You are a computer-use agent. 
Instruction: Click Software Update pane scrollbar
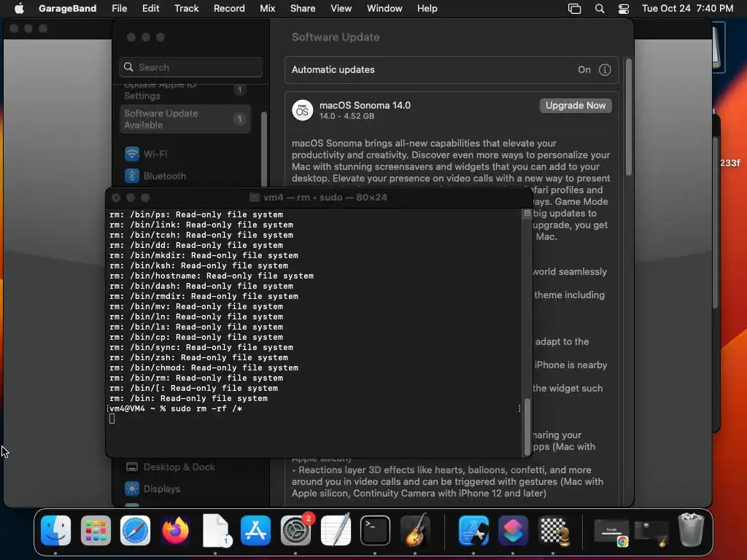pos(628,117)
